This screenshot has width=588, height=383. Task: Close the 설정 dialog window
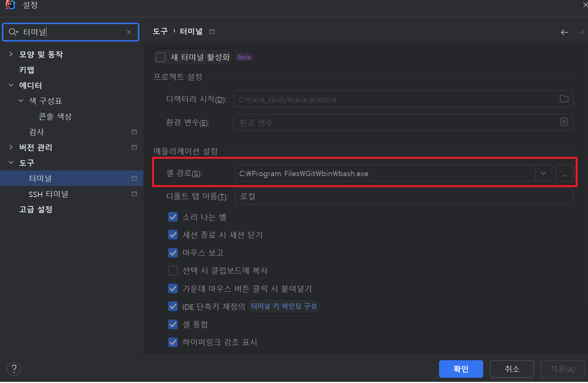[585, 5]
